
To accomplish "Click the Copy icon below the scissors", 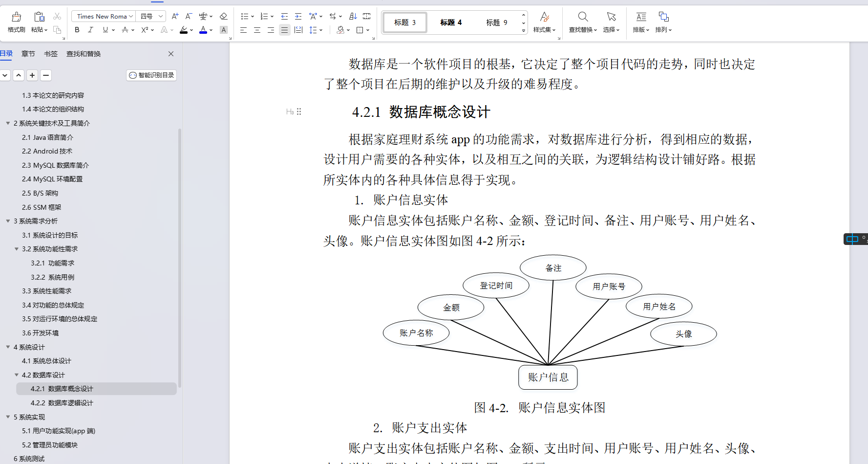I will 57,30.
